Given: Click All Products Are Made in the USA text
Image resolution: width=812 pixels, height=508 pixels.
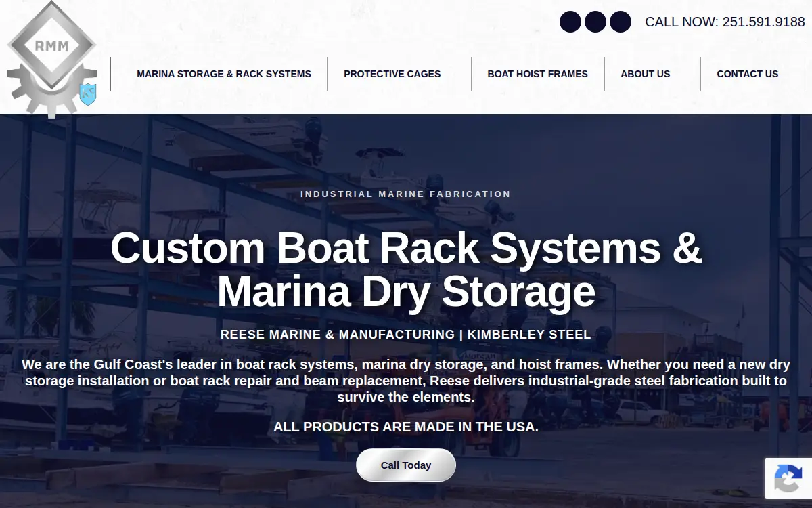Looking at the screenshot, I should coord(406,427).
